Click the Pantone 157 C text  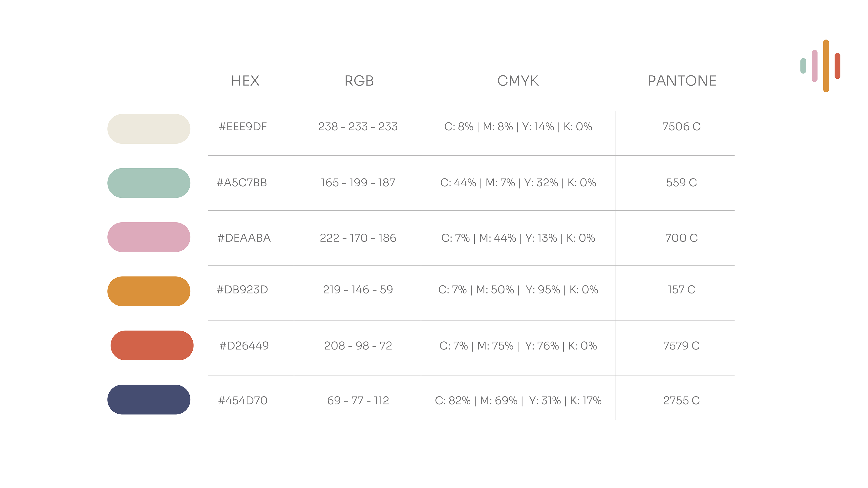(x=681, y=290)
